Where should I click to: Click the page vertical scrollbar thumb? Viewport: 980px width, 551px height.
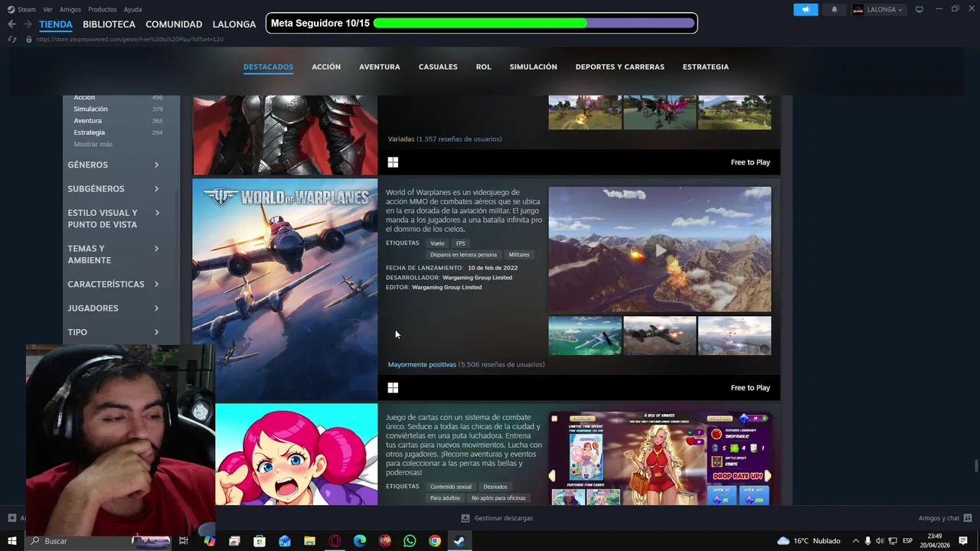pyautogui.click(x=975, y=466)
